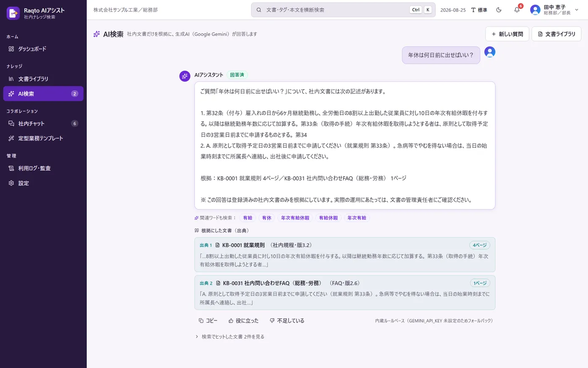Click the 利用ログ・監査 log icon

(x=11, y=168)
